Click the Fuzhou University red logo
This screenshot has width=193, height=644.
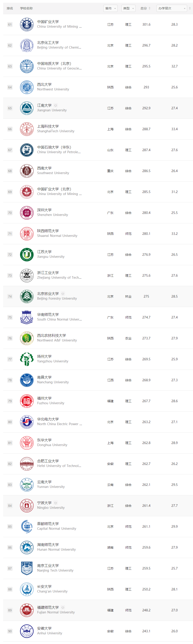pyautogui.click(x=27, y=401)
